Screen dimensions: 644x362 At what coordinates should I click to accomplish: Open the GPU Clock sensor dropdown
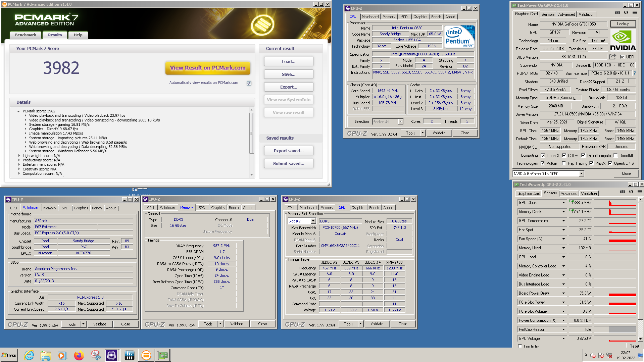coord(563,203)
